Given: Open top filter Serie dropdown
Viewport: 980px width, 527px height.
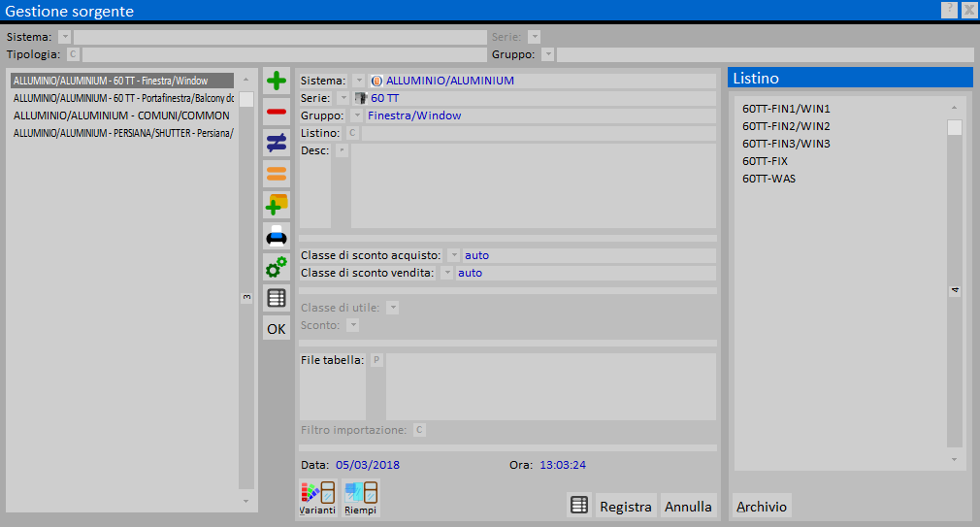Looking at the screenshot, I should point(534,37).
